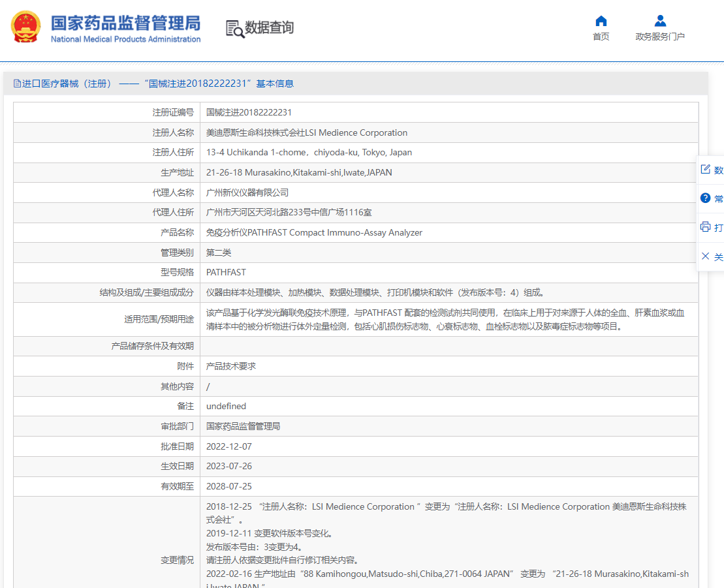
Task: Click the 2019-12-11 变更软件版本号变化 line
Action: pos(270,534)
